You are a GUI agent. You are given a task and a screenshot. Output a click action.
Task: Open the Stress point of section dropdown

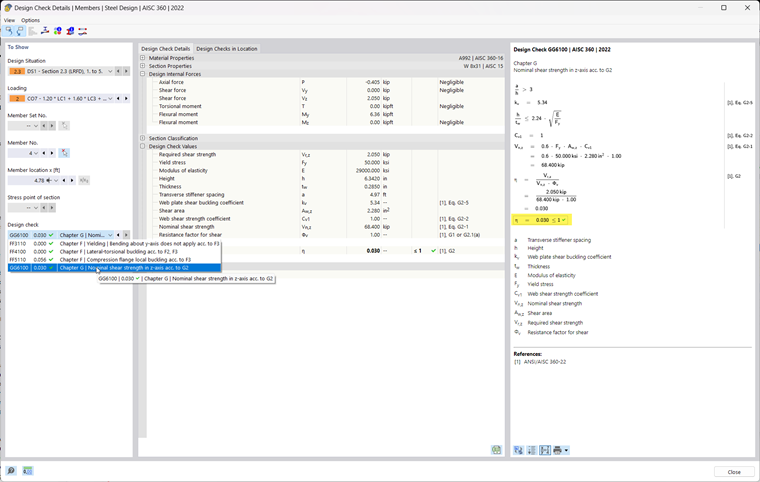[x=35, y=208]
